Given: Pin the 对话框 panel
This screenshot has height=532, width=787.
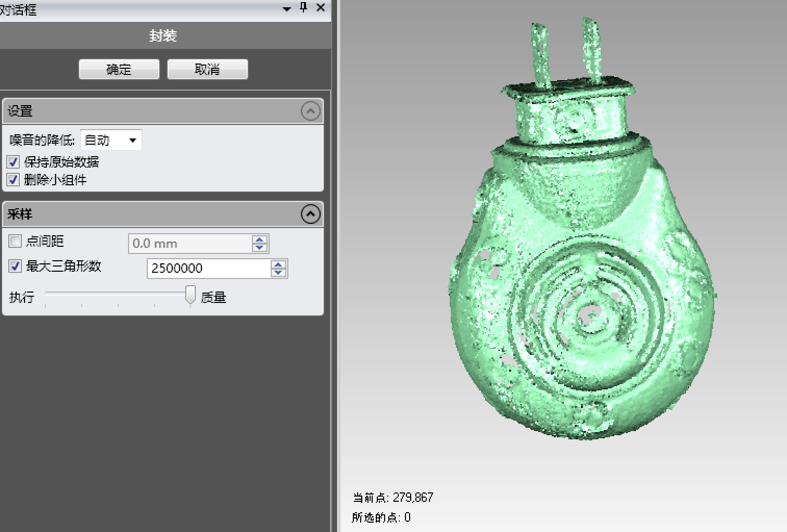Looking at the screenshot, I should 303,8.
